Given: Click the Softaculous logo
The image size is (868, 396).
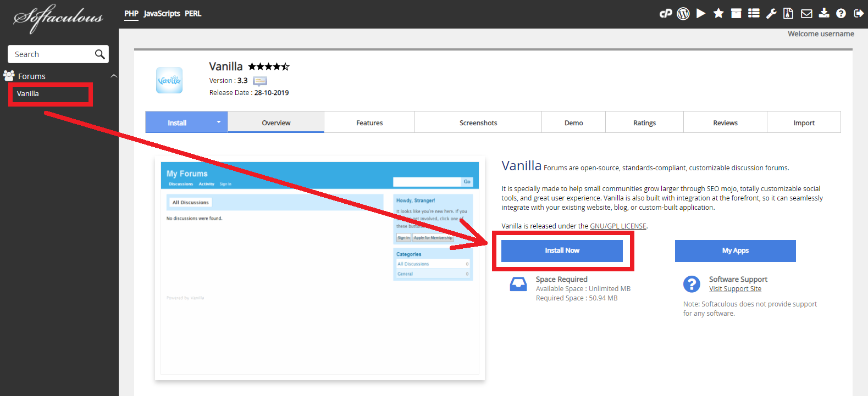Looking at the screenshot, I should pos(58,19).
